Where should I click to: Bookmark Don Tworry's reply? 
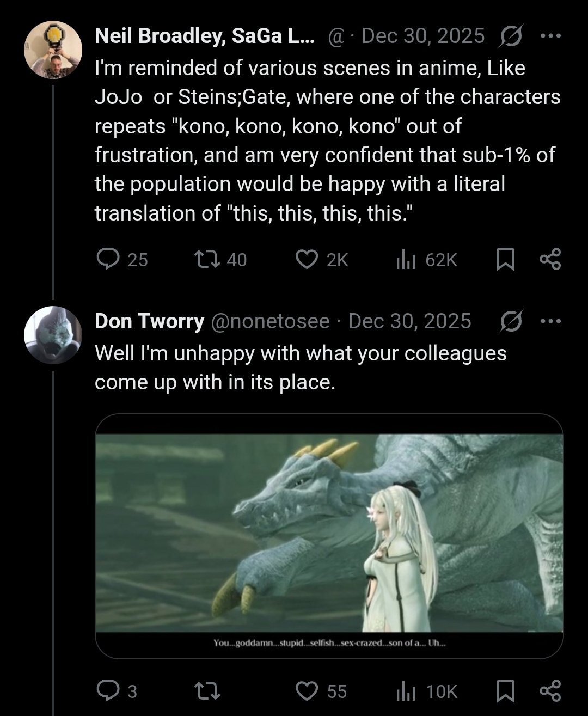(505, 691)
